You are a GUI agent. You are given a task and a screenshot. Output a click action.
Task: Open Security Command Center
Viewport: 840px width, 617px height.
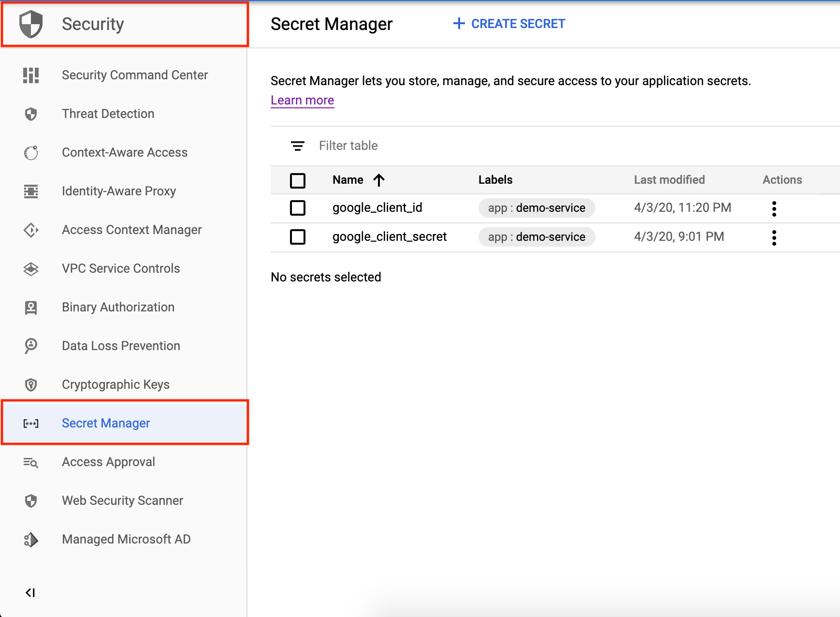[134, 75]
